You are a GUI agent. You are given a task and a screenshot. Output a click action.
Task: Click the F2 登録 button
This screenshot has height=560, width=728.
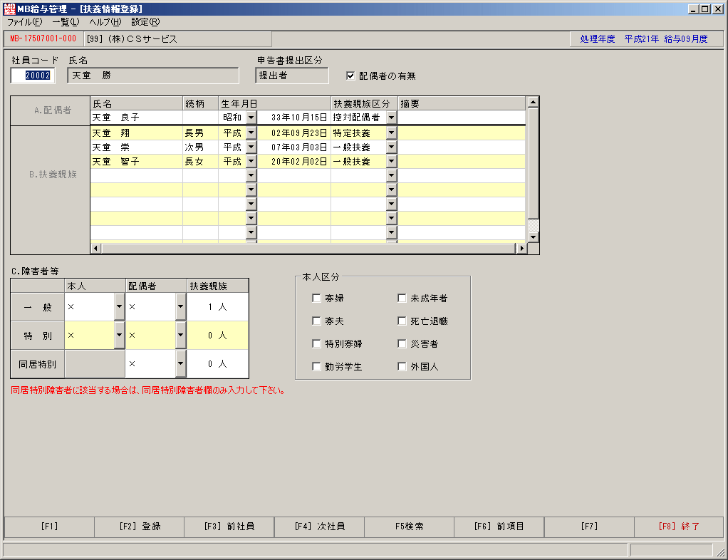[140, 527]
